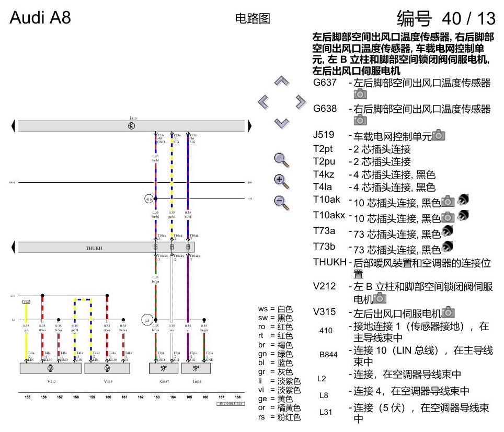Click the transistor symbol inside J519 bar

point(131,126)
